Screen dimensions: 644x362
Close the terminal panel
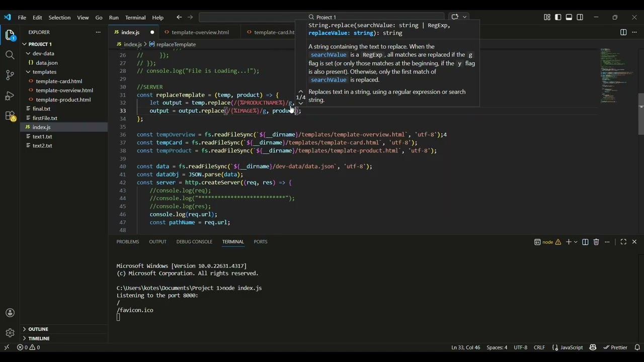[634, 242]
